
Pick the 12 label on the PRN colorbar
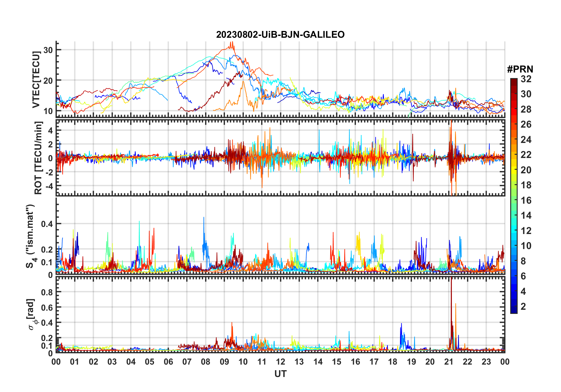pyautogui.click(x=526, y=231)
